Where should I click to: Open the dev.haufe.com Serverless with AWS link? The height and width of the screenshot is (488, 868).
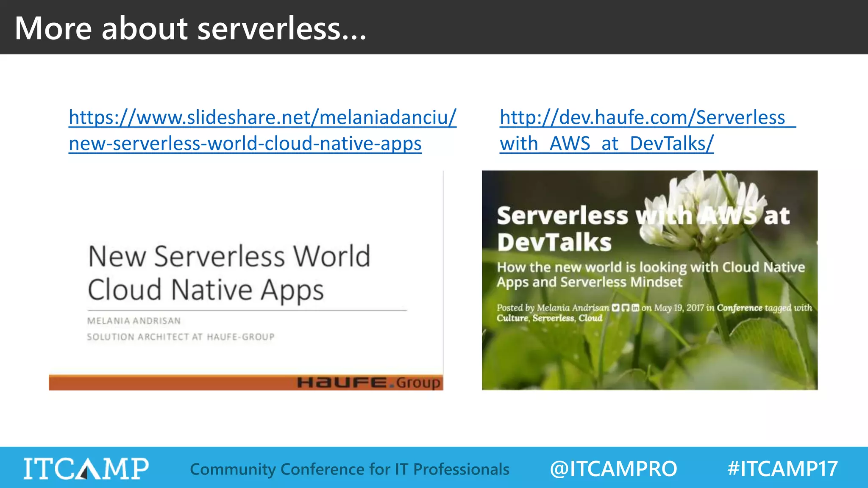pyautogui.click(x=648, y=130)
